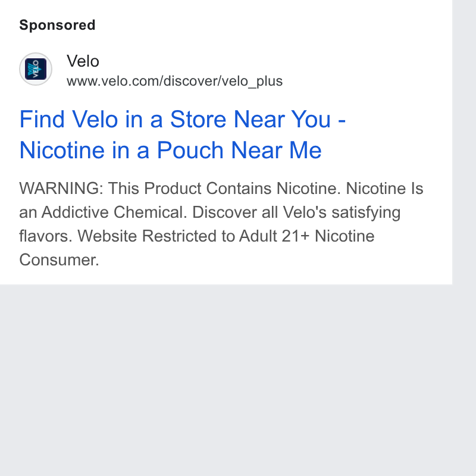Click the 'Near Me' words in the headline
Image resolution: width=476 pixels, height=476 pixels.
click(x=276, y=150)
